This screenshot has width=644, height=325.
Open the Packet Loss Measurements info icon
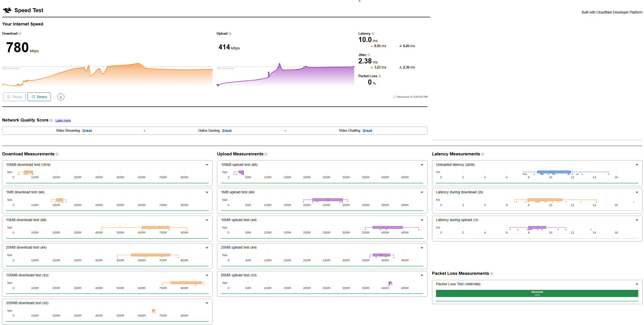tap(492, 274)
